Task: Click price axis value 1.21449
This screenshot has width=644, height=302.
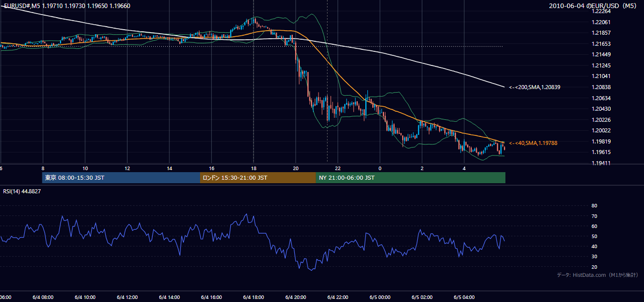Action: tap(601, 54)
